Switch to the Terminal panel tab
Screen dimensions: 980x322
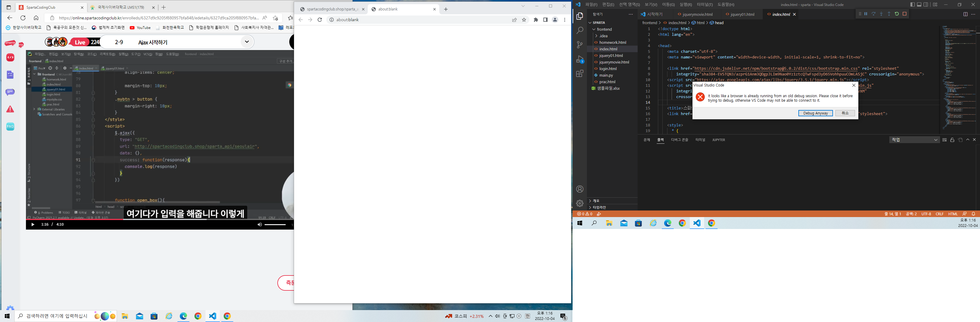coord(700,140)
